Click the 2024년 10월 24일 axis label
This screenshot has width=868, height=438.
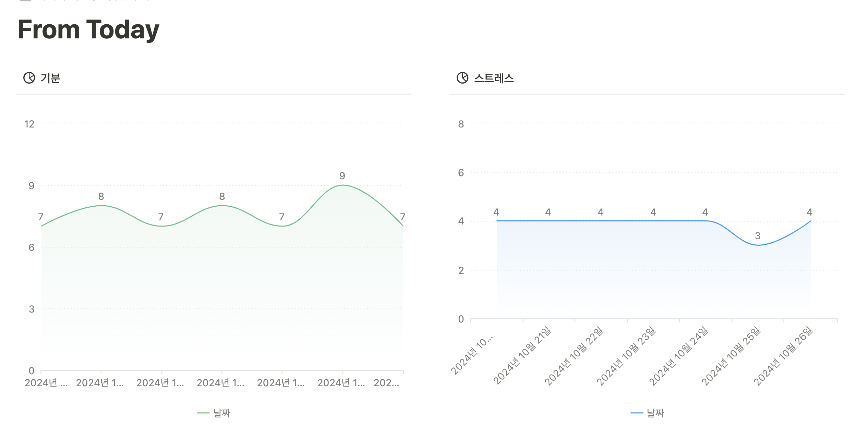(679, 355)
